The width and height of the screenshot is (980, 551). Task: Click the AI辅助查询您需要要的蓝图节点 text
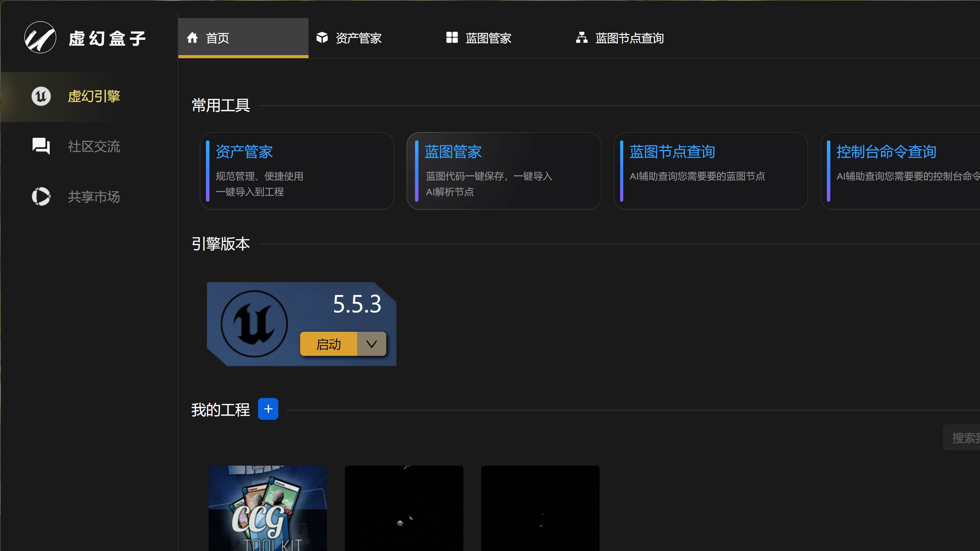coord(697,176)
